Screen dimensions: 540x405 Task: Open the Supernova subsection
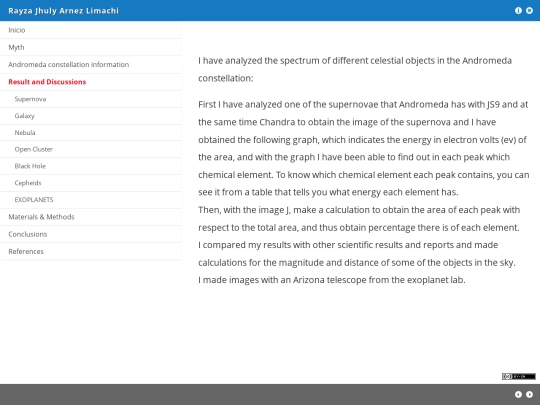point(91,99)
